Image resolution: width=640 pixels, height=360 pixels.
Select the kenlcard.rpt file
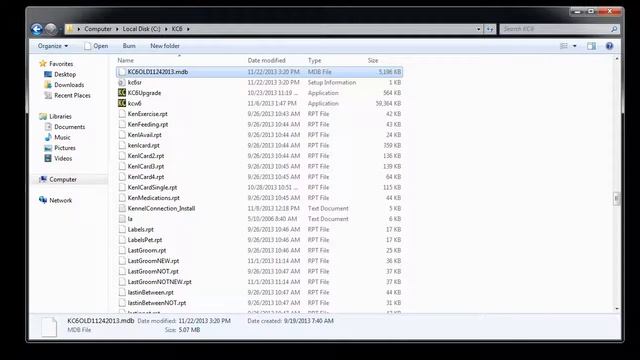(144, 145)
